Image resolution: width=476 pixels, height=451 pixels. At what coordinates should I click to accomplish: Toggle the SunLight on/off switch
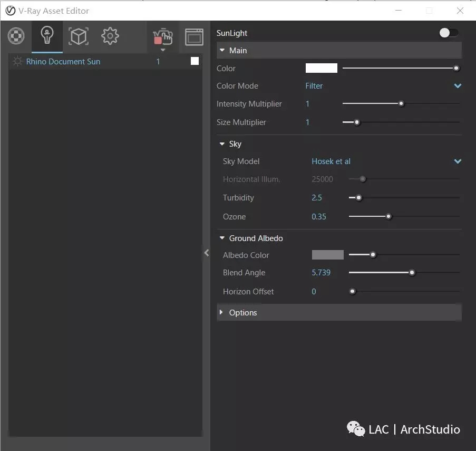pos(449,33)
